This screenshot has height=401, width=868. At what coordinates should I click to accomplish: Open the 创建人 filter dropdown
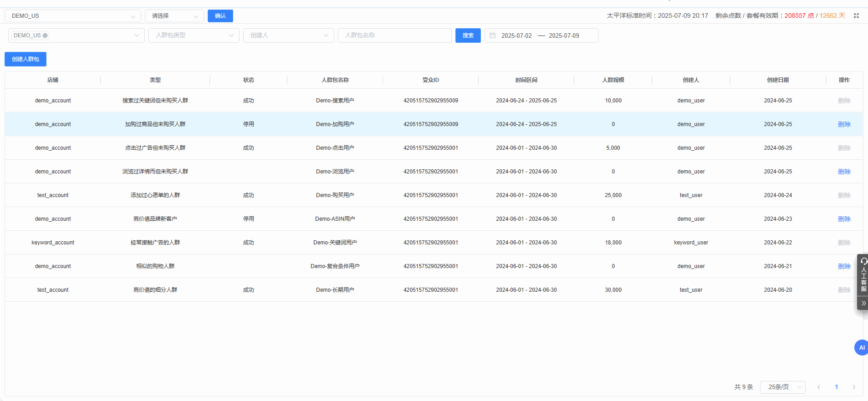[289, 36]
